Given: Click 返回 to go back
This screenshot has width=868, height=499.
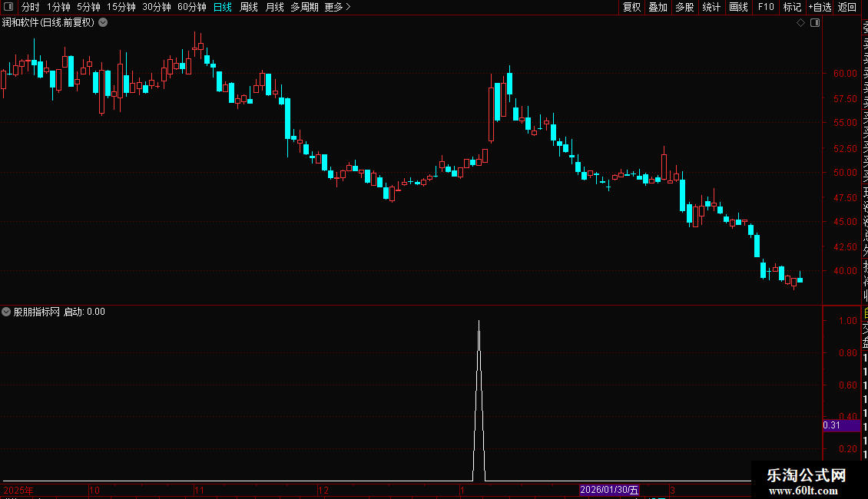Looking at the screenshot, I should click(x=847, y=7).
